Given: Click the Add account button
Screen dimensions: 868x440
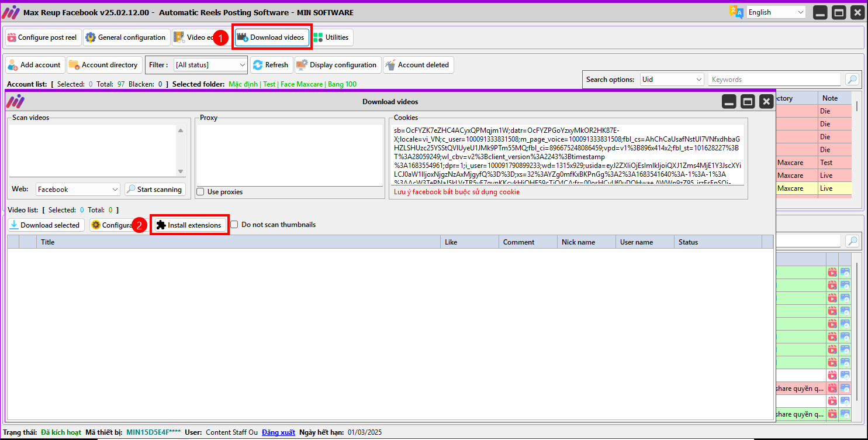Looking at the screenshot, I should click(34, 65).
